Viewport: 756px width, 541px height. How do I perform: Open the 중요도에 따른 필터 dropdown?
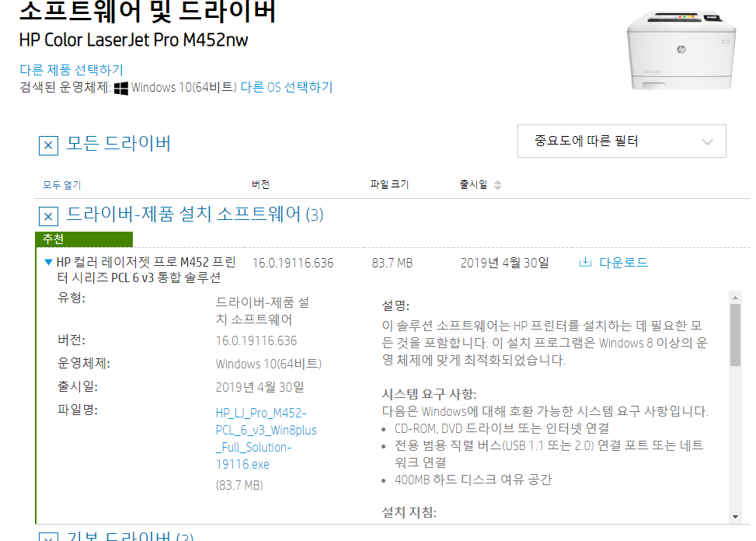pyautogui.click(x=622, y=141)
